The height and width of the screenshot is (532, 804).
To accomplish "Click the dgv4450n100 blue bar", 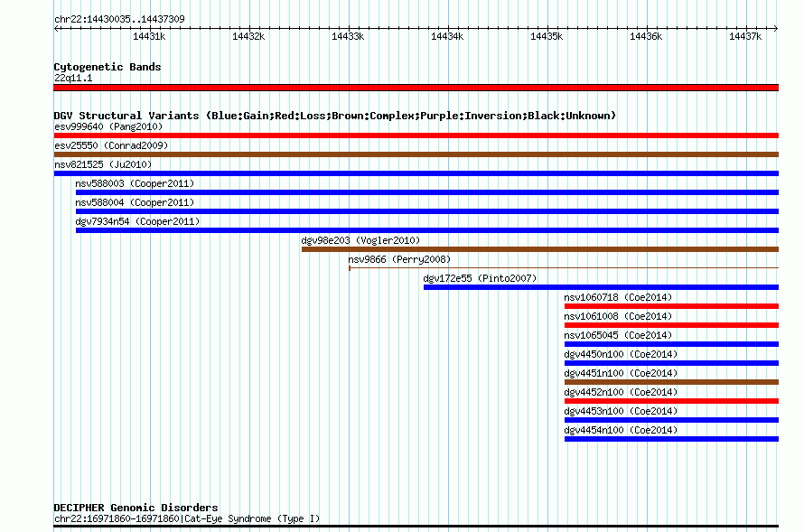I will [x=671, y=363].
